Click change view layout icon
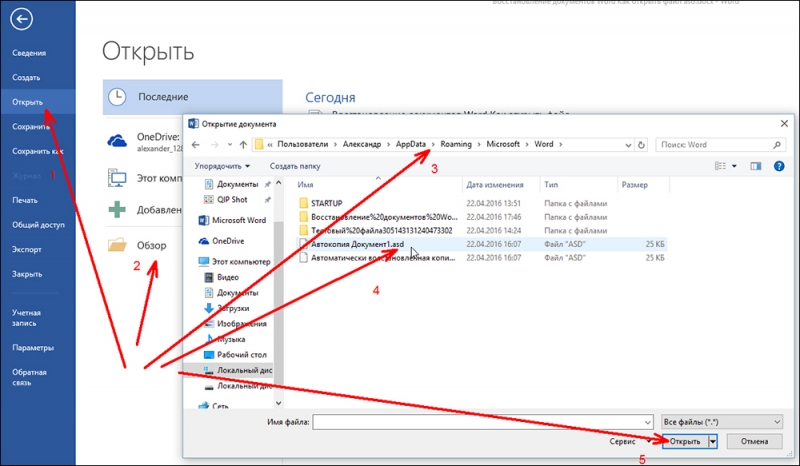The image size is (800, 466). click(720, 166)
